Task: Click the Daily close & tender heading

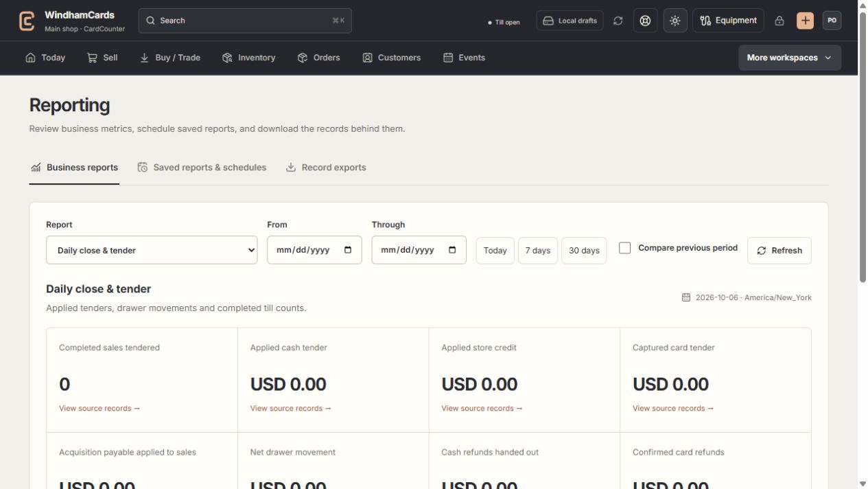Action: [99, 289]
